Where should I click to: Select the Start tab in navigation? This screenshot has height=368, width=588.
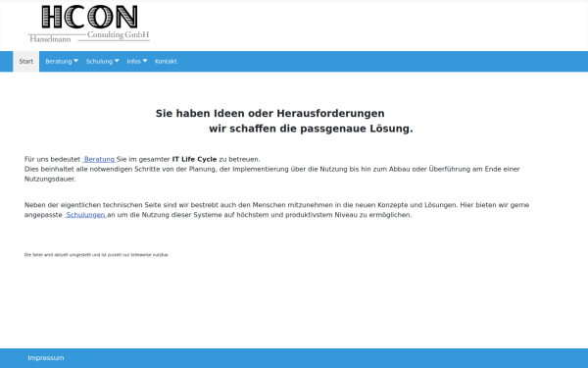click(25, 62)
